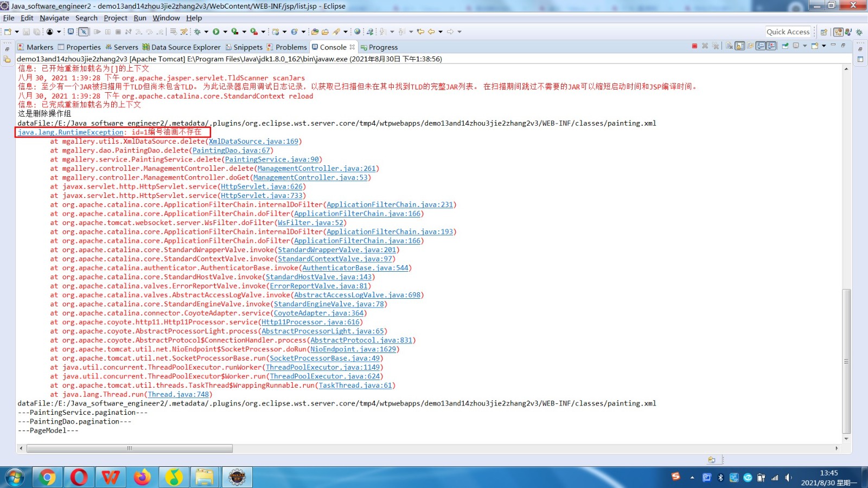Expand the New toolbar dropdown arrow
The width and height of the screenshot is (868, 488).
[17, 32]
